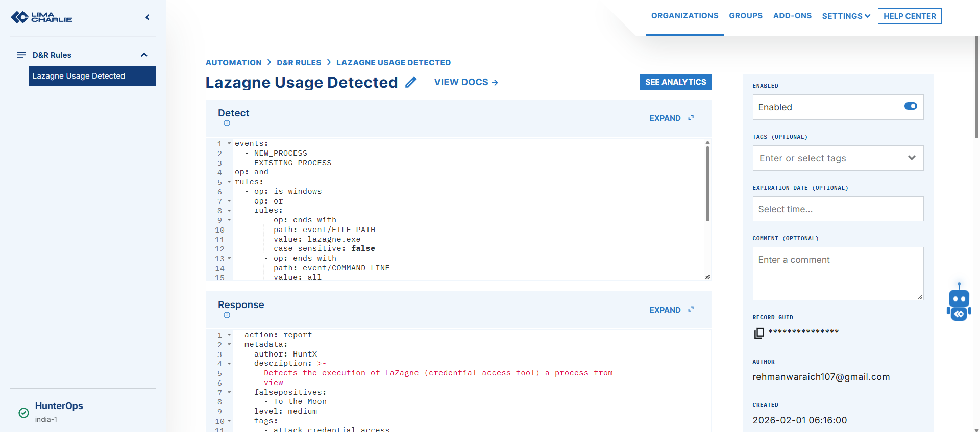Go to D&R Rules breadcrumb
The image size is (980, 432).
click(299, 63)
